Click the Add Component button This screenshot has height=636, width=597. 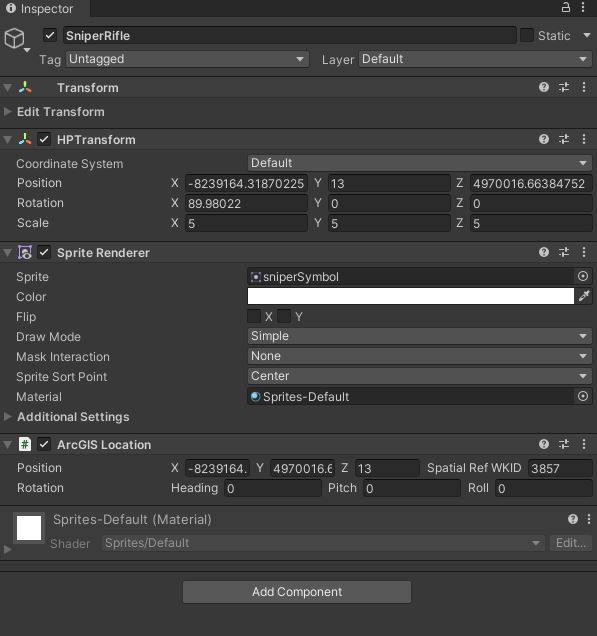297,592
